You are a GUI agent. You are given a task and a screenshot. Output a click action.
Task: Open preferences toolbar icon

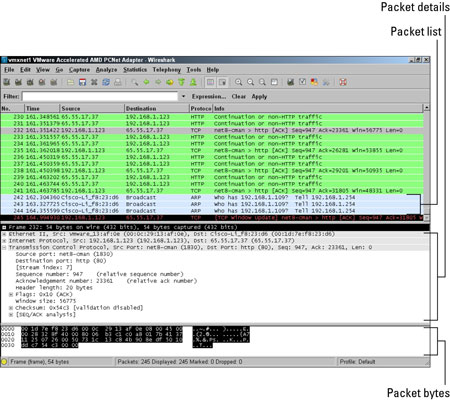(x=326, y=82)
